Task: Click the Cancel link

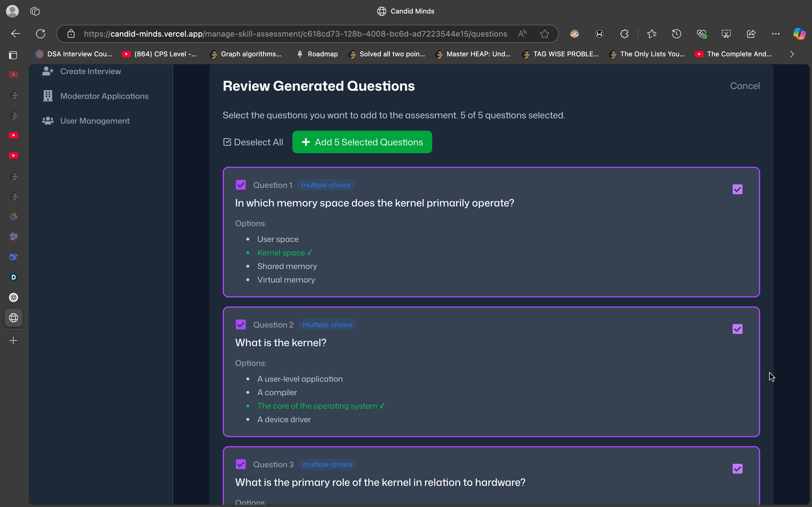Action: [x=745, y=86]
